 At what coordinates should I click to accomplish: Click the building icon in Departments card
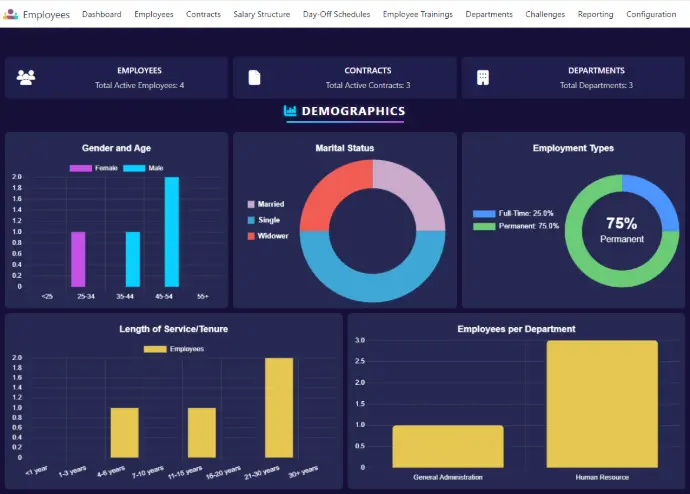pos(483,77)
